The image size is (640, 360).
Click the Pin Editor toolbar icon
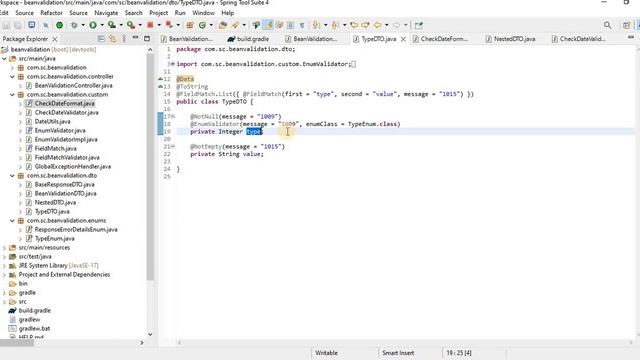(x=418, y=25)
